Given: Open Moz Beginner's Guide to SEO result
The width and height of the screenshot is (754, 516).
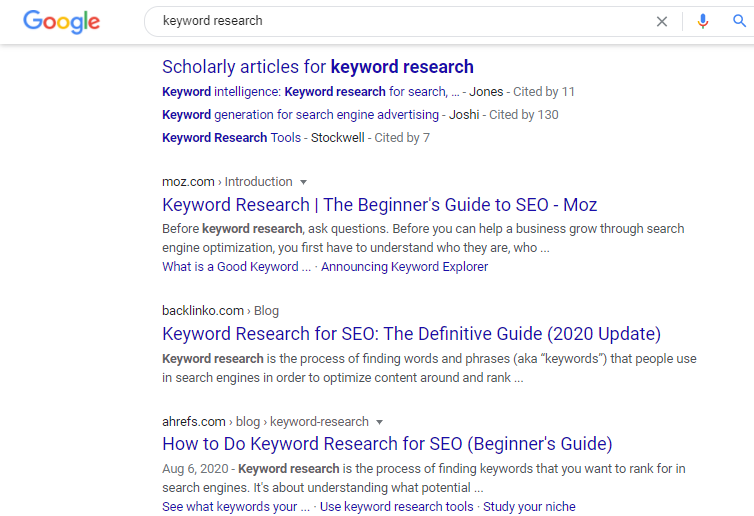Looking at the screenshot, I should pyautogui.click(x=379, y=205).
